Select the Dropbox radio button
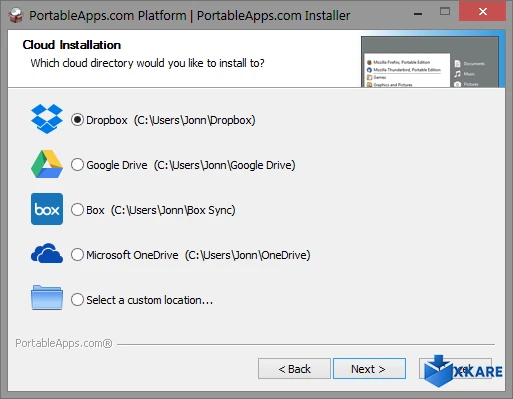Screen dimensions: 513x399 77,120
